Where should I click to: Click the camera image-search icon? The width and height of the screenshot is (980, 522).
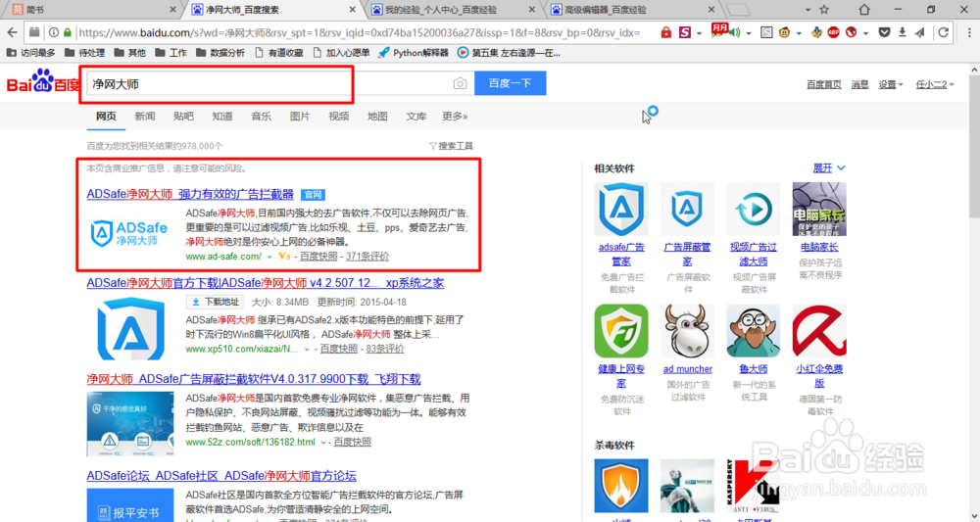[x=460, y=83]
